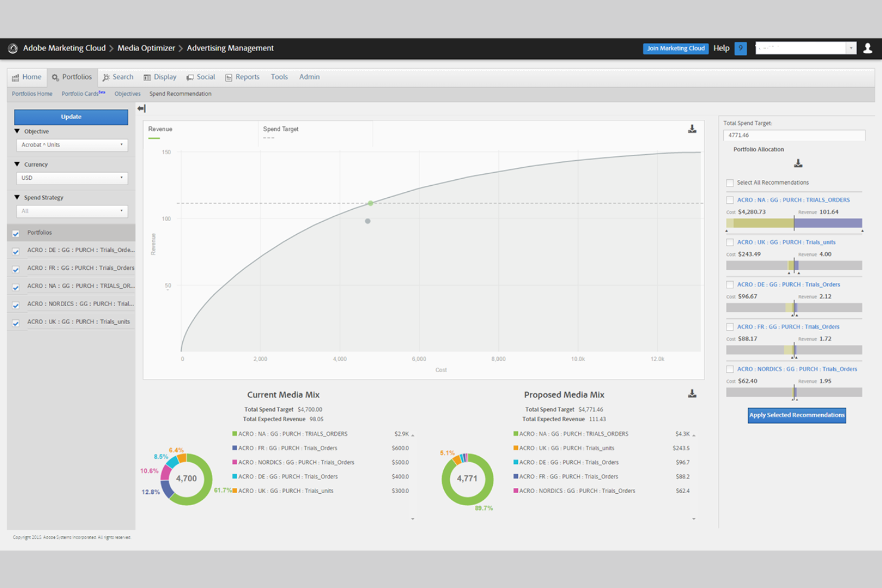Screen dimensions: 882x588
Task: Click the Portfolios gear icon
Action: point(55,77)
